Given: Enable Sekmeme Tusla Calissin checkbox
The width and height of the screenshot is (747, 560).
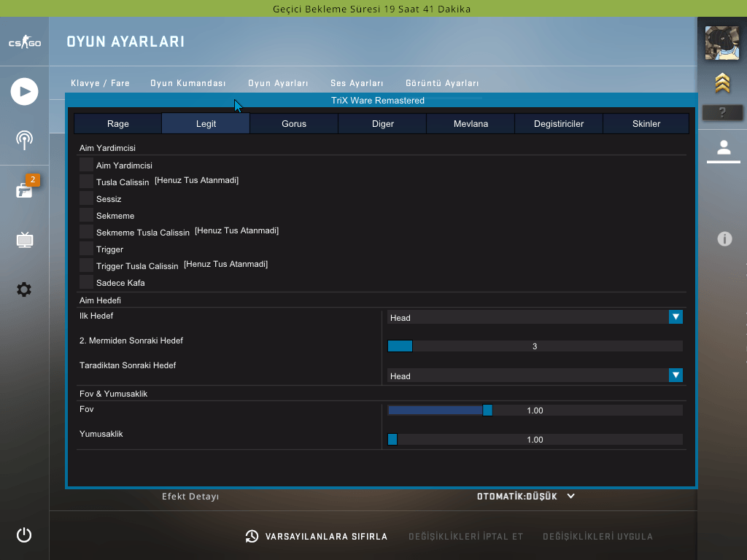Looking at the screenshot, I should pos(86,231).
